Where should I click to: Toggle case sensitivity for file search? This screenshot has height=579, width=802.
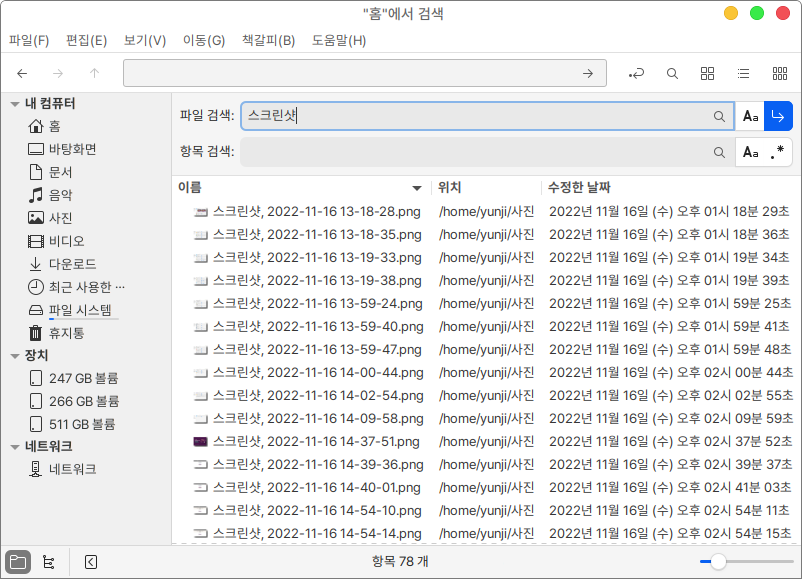tap(750, 116)
